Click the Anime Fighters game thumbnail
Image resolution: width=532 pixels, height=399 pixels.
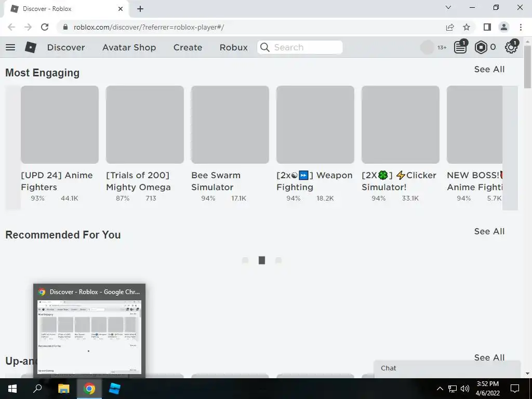click(60, 125)
